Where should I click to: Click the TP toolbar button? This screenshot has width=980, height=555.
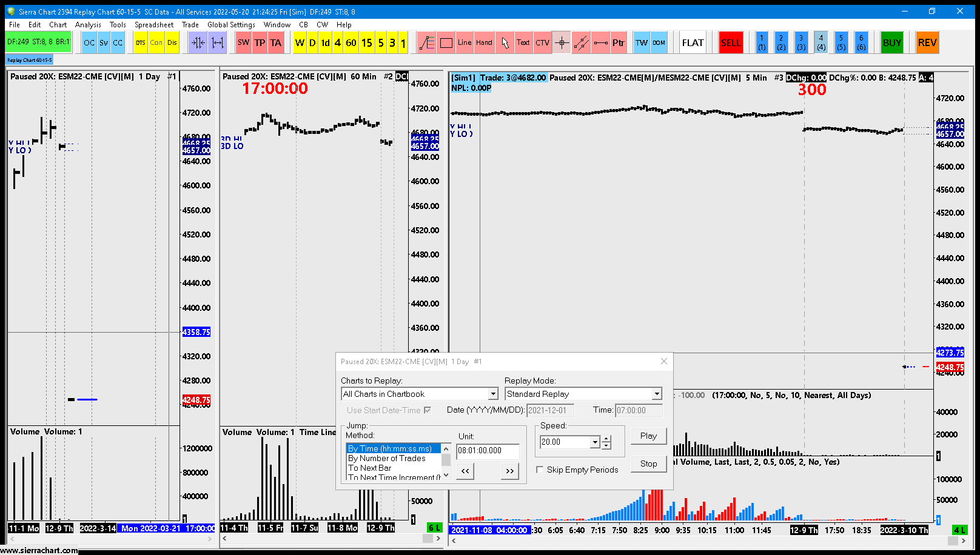[260, 42]
